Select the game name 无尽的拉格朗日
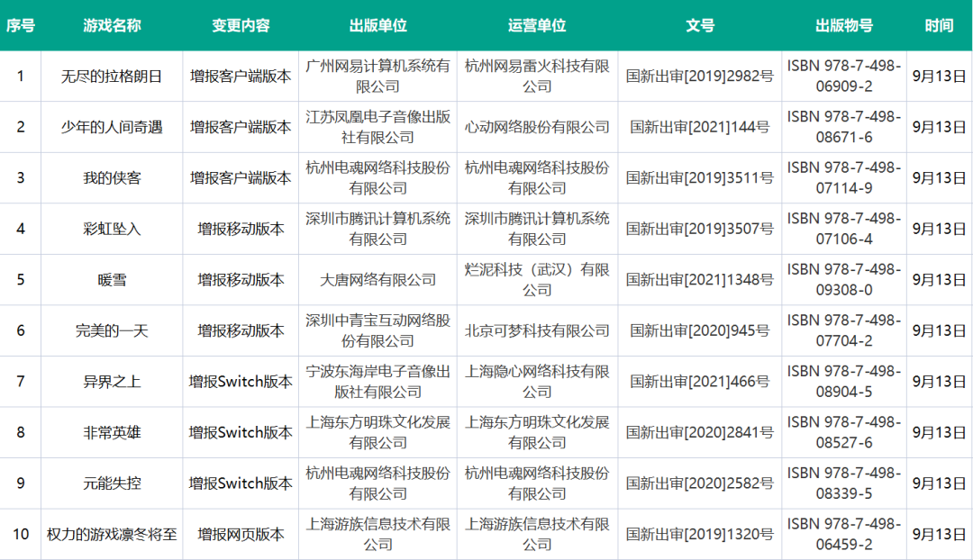The height and width of the screenshot is (560, 973). (110, 77)
